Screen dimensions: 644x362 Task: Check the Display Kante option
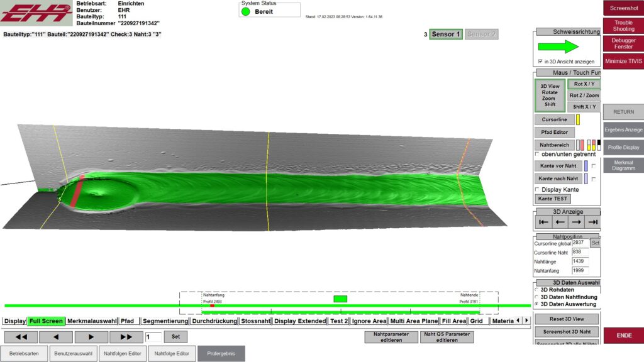536,189
